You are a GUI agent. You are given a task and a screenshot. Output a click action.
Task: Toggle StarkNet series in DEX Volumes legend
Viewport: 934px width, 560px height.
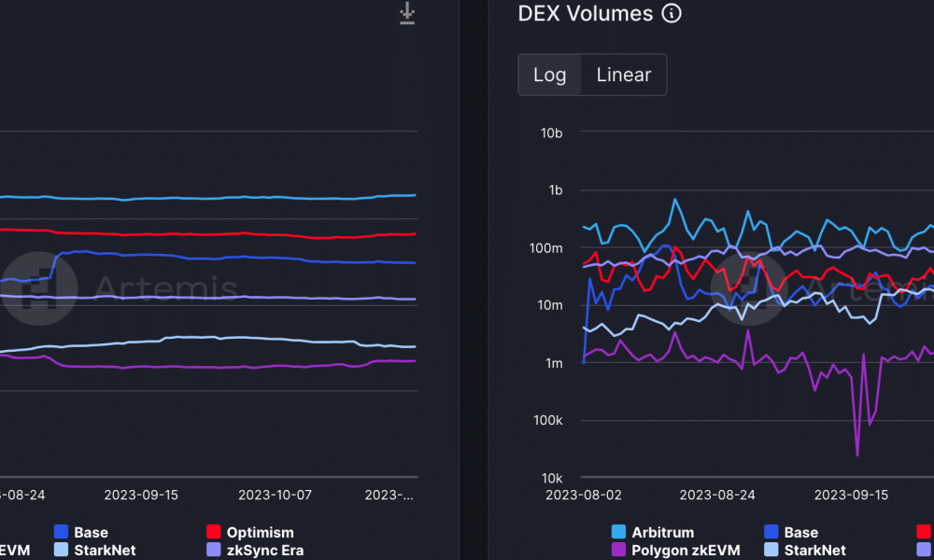tap(805, 550)
